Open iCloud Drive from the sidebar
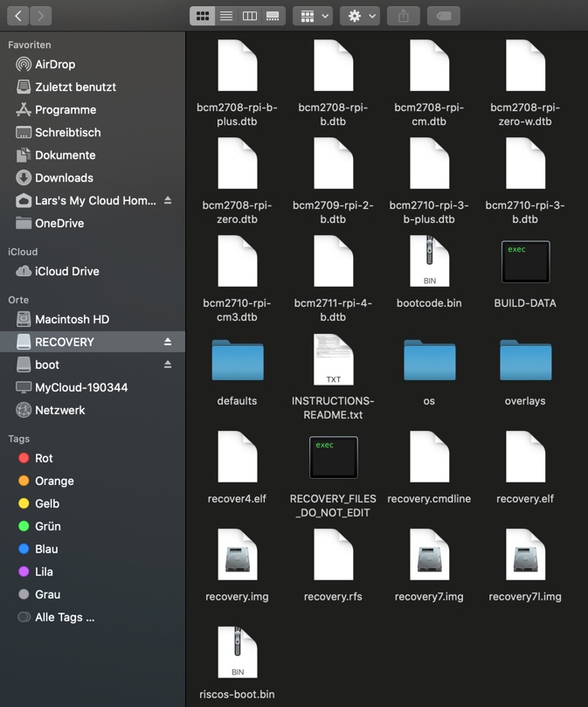588x707 pixels. [66, 271]
